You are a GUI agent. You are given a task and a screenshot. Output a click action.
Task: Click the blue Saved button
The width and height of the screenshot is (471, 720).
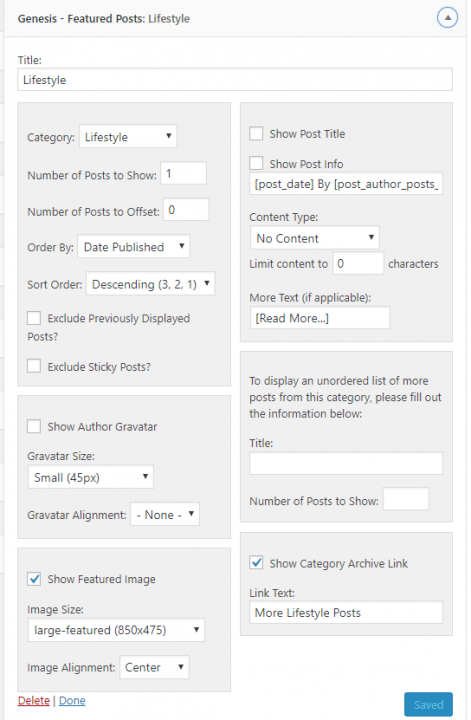coord(428,704)
